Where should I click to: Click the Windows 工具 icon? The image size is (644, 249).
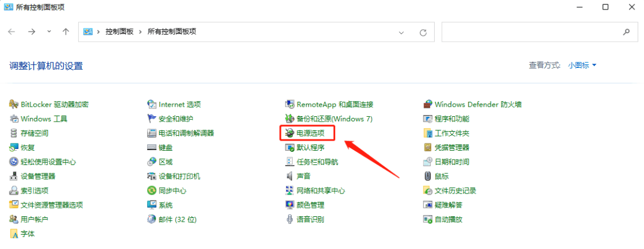[14, 119]
